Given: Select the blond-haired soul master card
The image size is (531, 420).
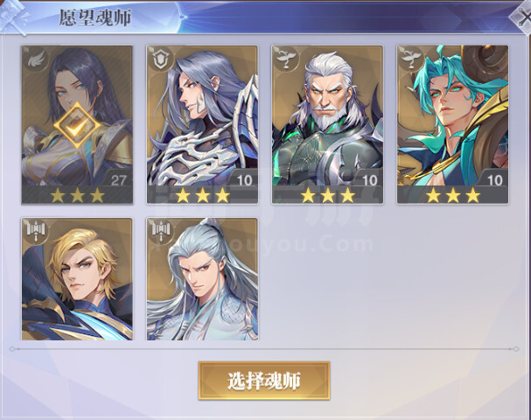Looking at the screenshot, I should [77, 279].
